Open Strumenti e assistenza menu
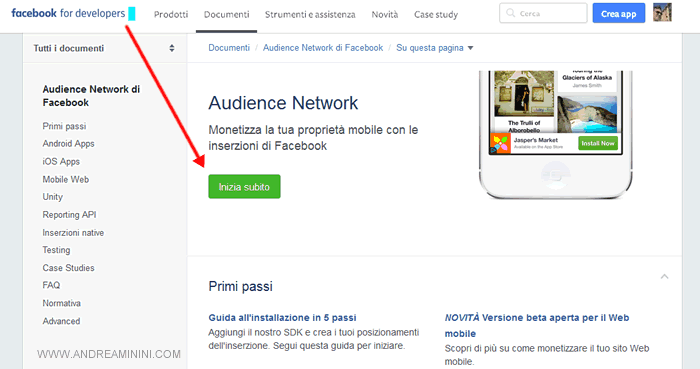This screenshot has width=700, height=369. pyautogui.click(x=310, y=15)
